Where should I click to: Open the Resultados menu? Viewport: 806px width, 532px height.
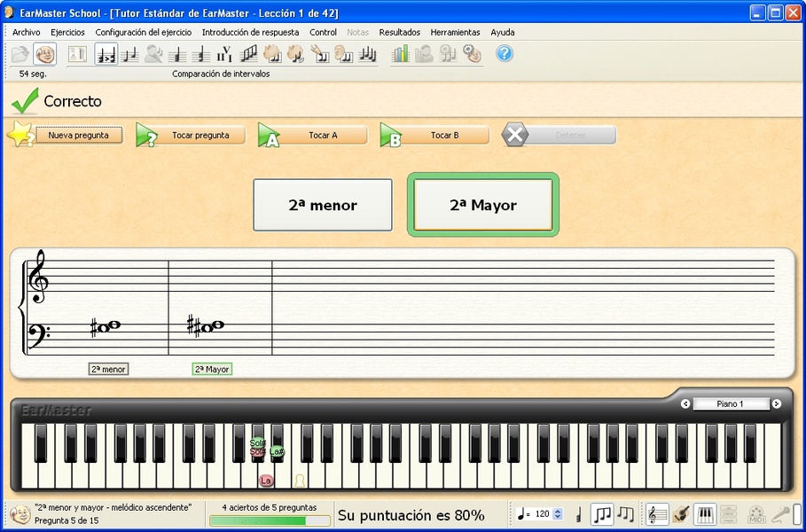coord(399,33)
